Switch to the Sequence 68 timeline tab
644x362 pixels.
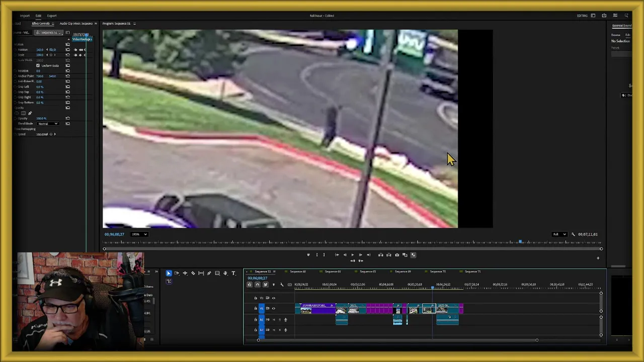pyautogui.click(x=298, y=271)
